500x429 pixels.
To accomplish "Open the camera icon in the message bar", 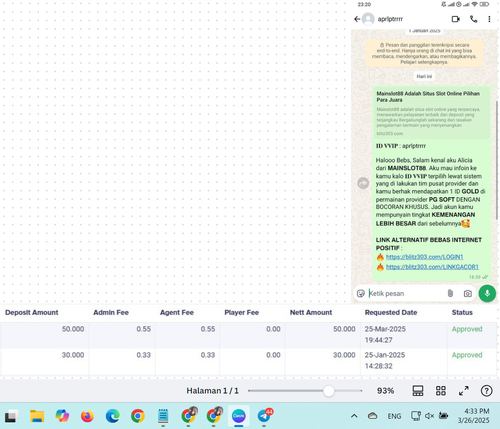I will (468, 293).
